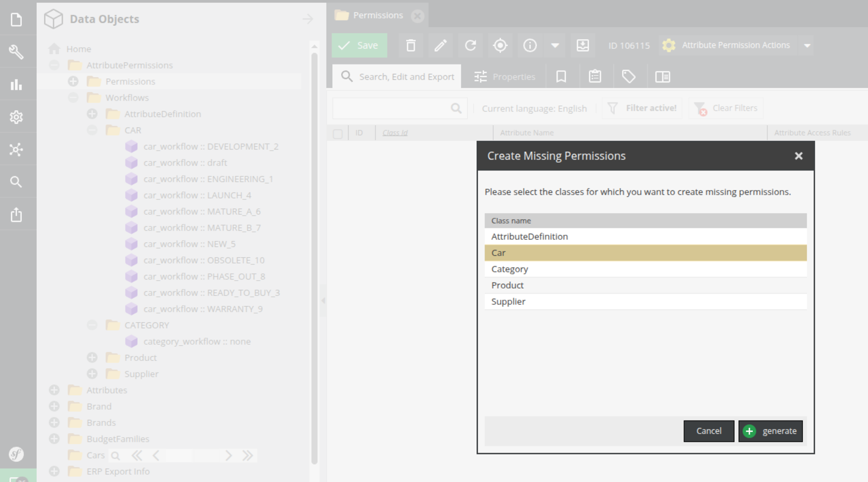The height and width of the screenshot is (482, 868).
Task: Expand the BudgetFamilies folder
Action: point(54,439)
